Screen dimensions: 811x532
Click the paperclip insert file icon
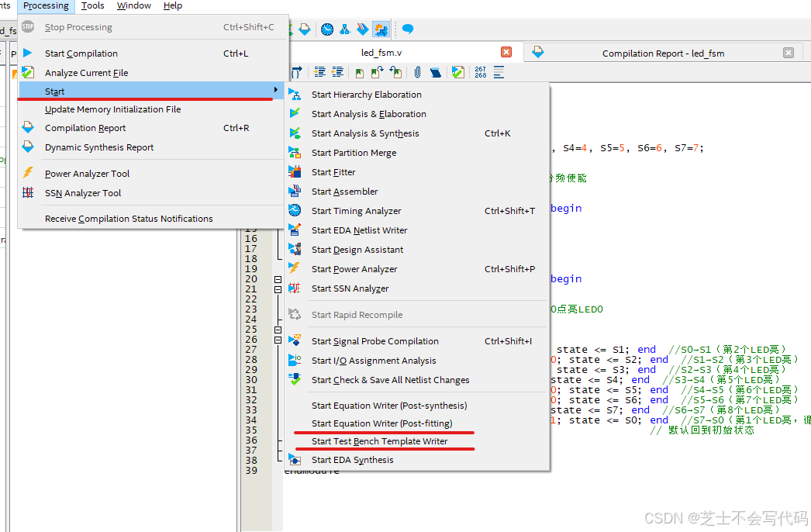(x=417, y=72)
